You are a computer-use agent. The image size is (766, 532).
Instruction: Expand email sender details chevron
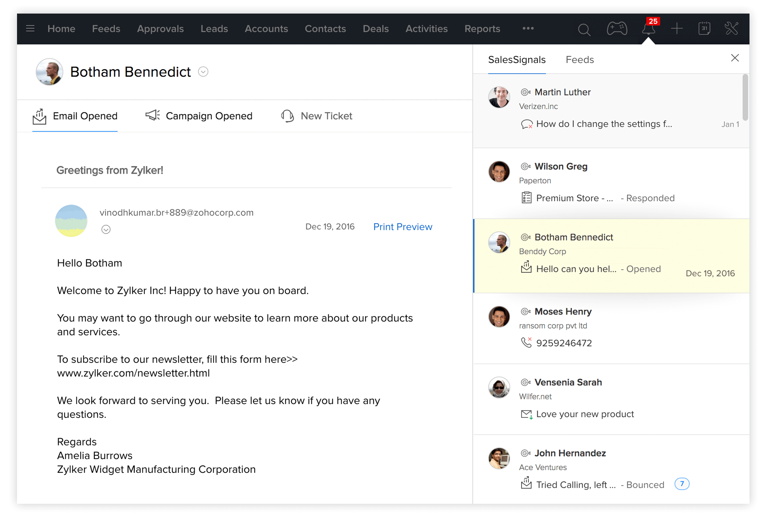coord(106,229)
